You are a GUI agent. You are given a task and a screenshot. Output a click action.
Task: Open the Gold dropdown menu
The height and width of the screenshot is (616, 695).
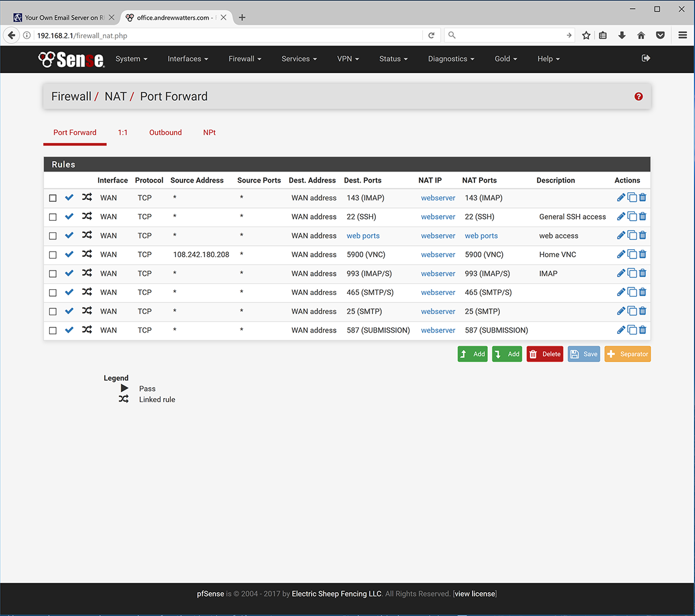(506, 59)
